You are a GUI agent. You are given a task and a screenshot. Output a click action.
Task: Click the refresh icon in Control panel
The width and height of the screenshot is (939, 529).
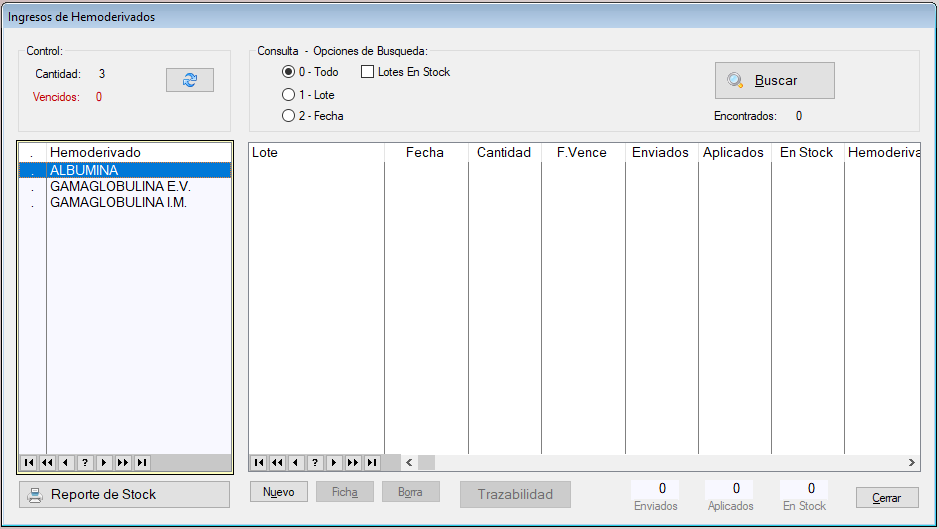coord(190,80)
